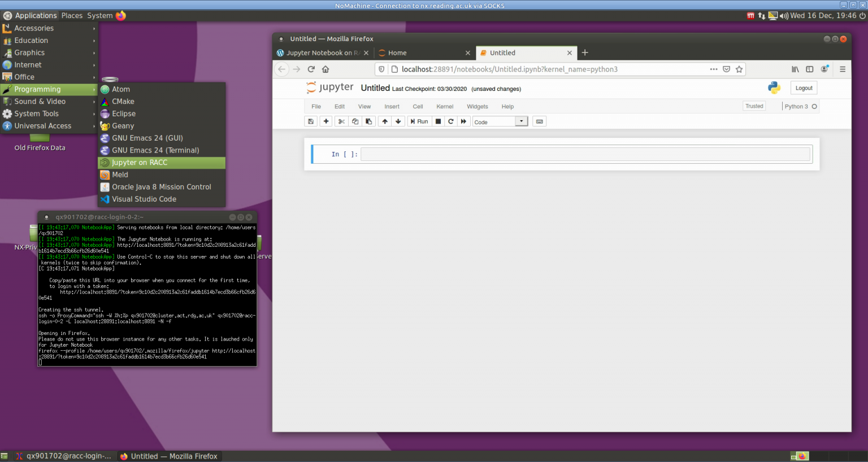Screen dimensions: 868x462
Task: Open the Firefox account icon
Action: 824,69
